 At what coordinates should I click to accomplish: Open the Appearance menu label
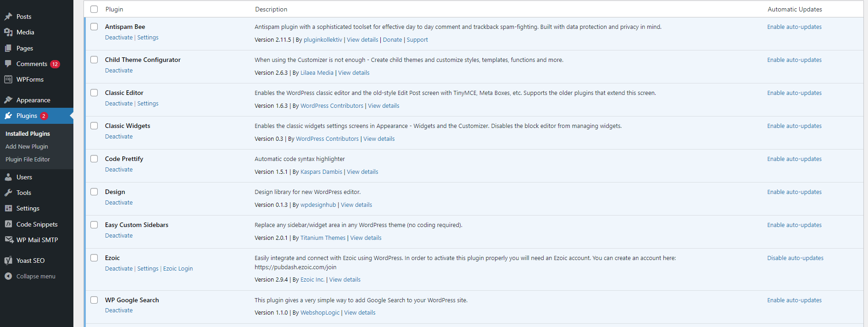click(x=33, y=100)
